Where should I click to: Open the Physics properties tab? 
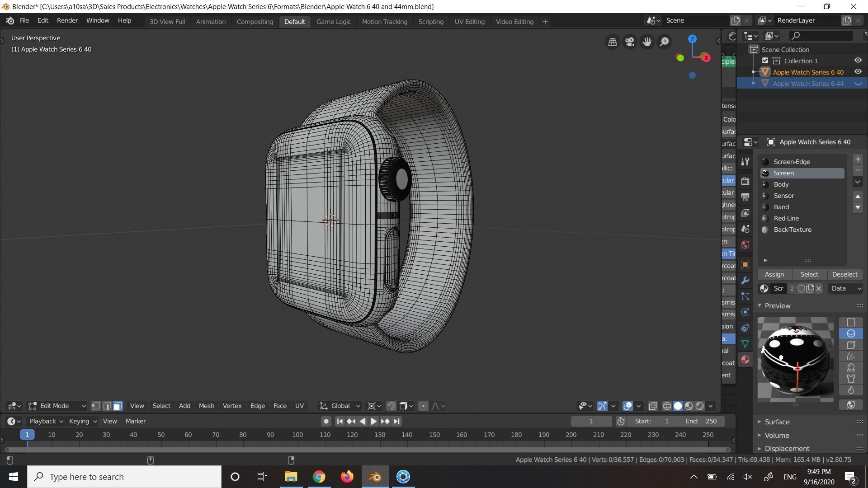coord(745,312)
